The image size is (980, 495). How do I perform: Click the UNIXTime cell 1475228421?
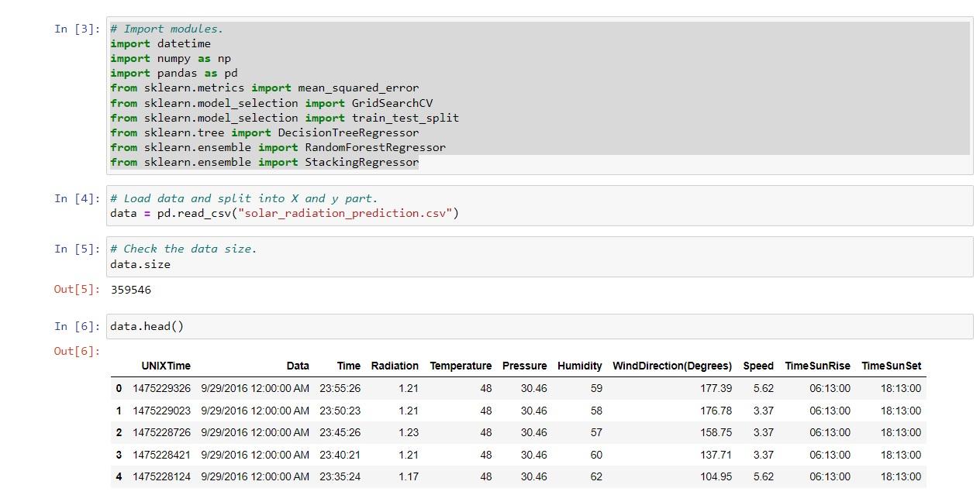[x=161, y=455]
